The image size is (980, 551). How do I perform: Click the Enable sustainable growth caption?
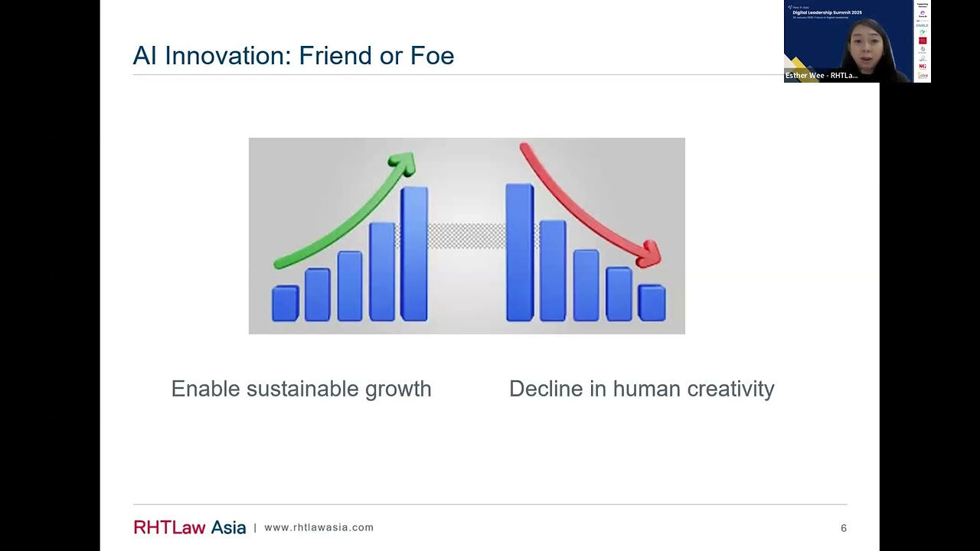pos(302,389)
